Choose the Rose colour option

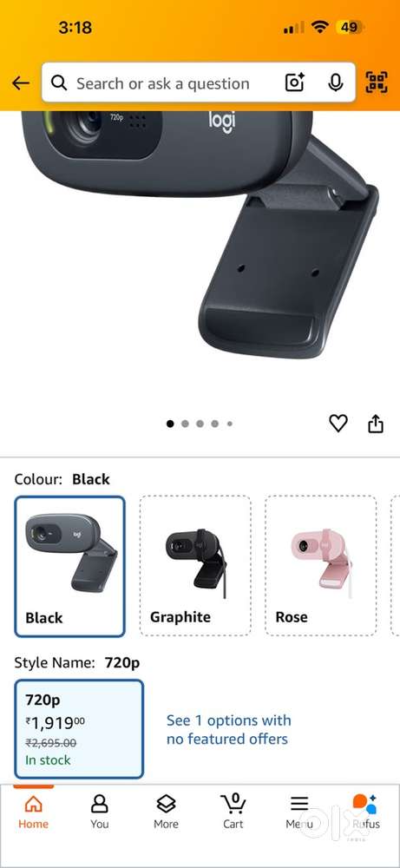[x=321, y=566]
